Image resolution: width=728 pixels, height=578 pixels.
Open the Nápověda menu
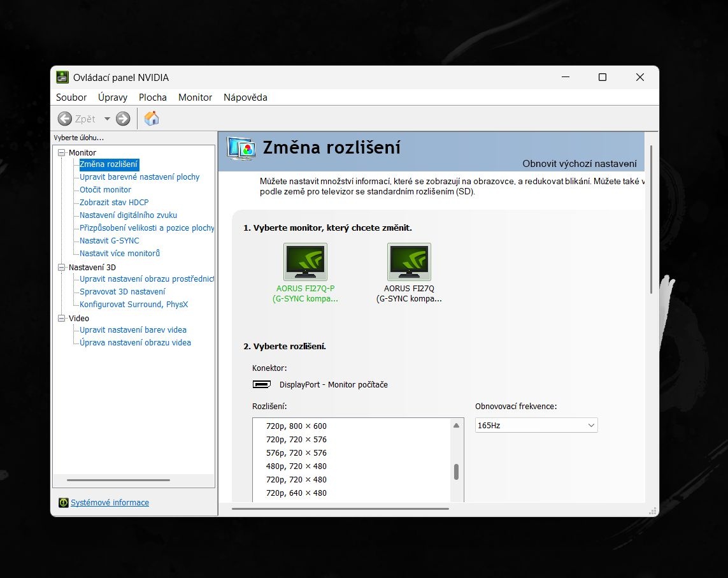point(245,98)
